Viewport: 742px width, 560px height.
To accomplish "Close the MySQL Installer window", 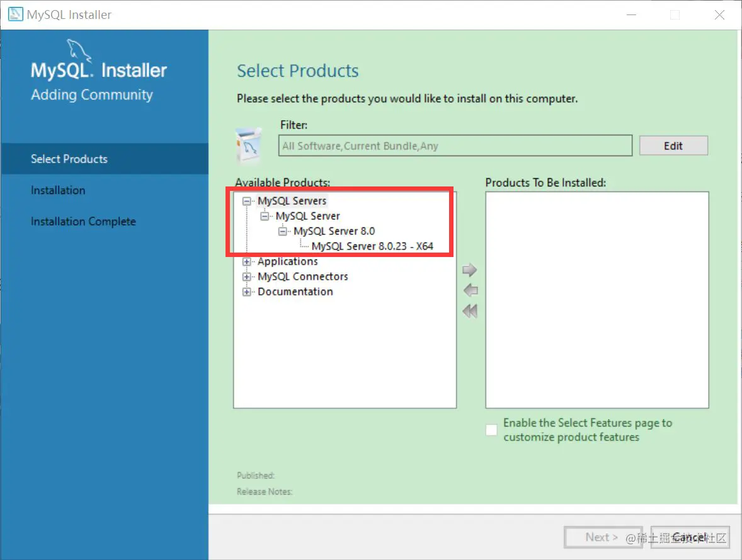I will (719, 14).
